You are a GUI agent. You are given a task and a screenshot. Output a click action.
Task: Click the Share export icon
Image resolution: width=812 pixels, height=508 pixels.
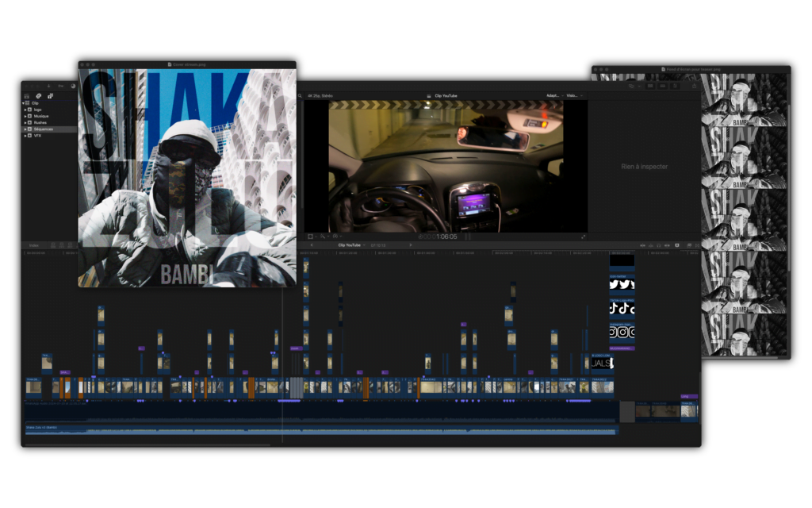(694, 86)
